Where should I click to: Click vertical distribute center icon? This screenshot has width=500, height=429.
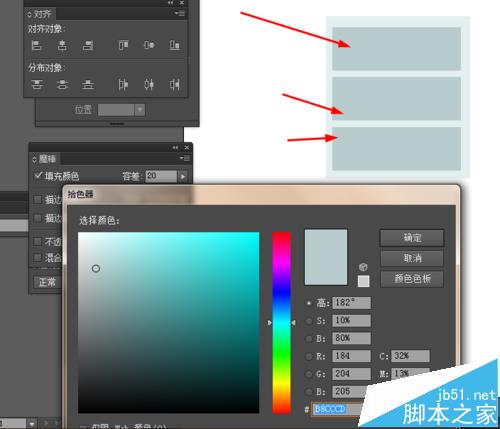click(62, 84)
